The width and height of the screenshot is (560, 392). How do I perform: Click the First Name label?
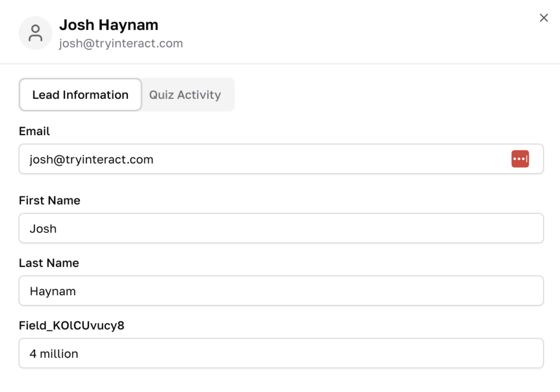(50, 201)
